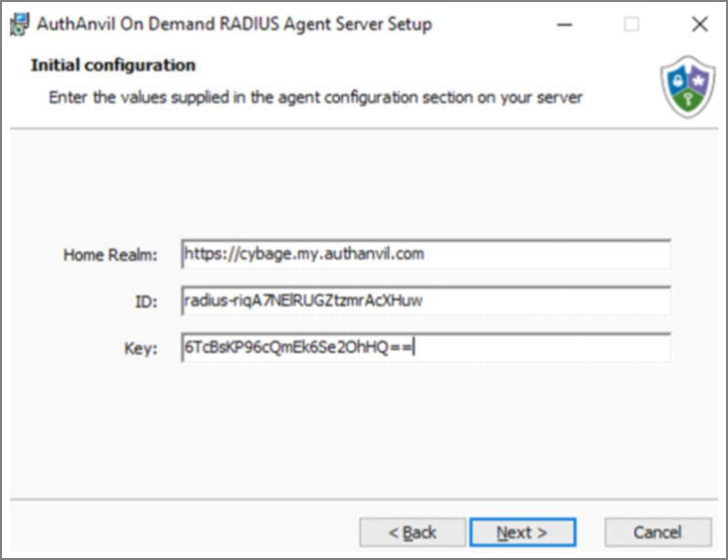Go to the next setup step
The width and height of the screenshot is (728, 560).
pos(523,532)
